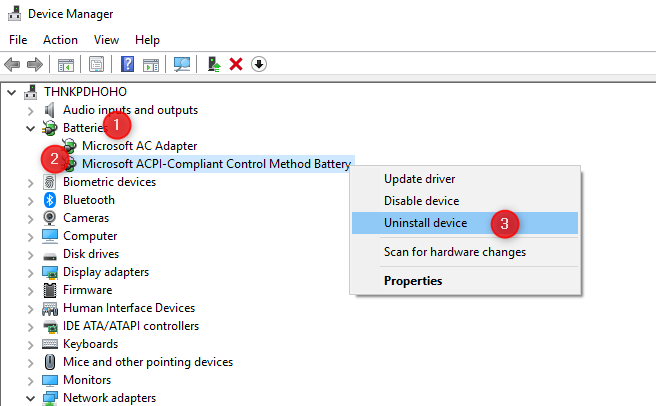The height and width of the screenshot is (406, 656).
Task: Click the down-arrow disable device toolbar icon
Action: click(259, 64)
